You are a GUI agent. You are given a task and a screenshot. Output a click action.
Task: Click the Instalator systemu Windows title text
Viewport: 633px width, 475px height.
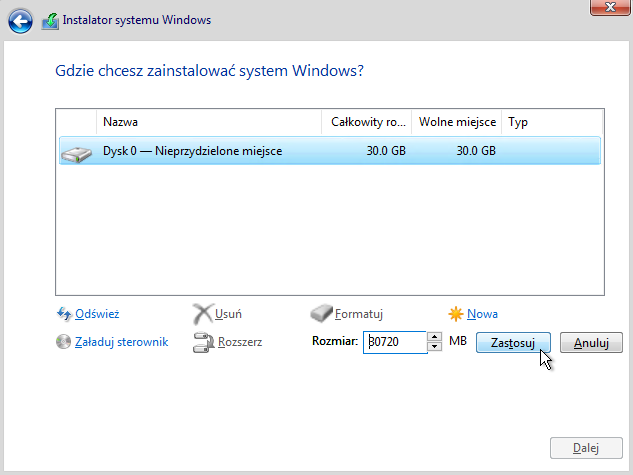(x=137, y=20)
